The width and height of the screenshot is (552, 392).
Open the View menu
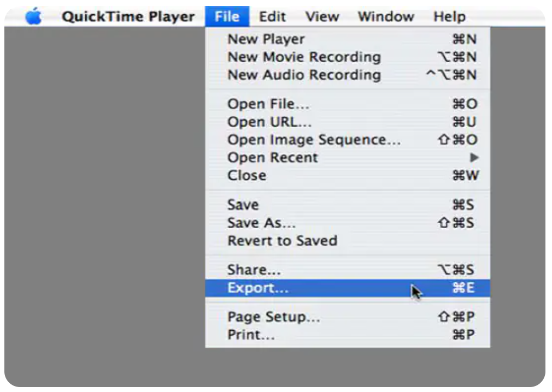[x=322, y=16]
